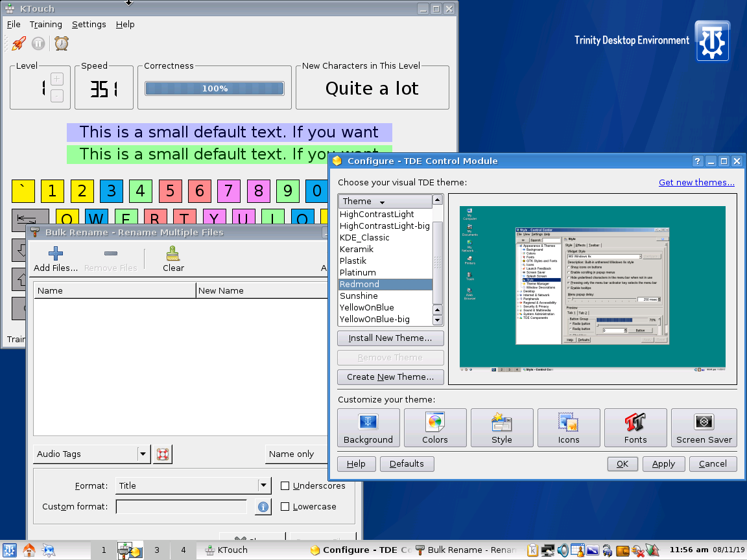Click the Defaults button
Viewport: 747px width, 560px height.
pos(407,464)
